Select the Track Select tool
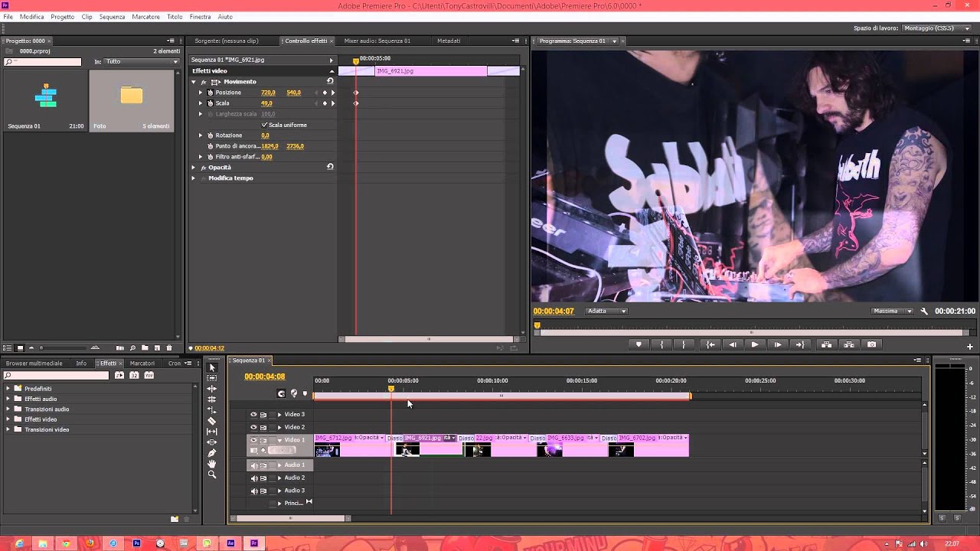 212,378
